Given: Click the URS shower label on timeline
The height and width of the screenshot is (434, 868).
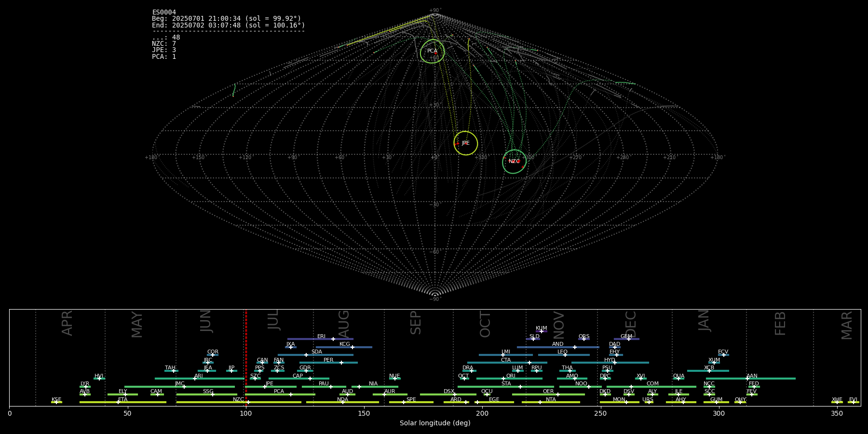Looking at the screenshot, I should [648, 400].
